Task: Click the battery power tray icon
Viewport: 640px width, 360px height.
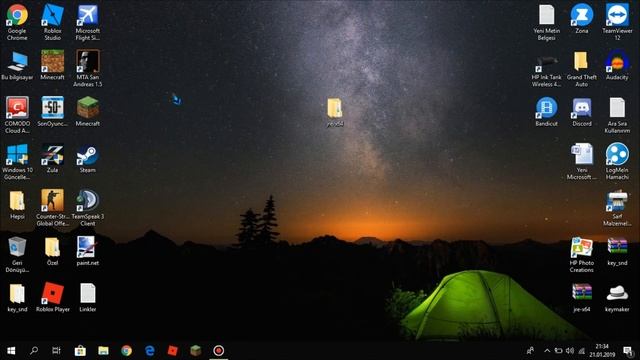Action: tap(558, 351)
